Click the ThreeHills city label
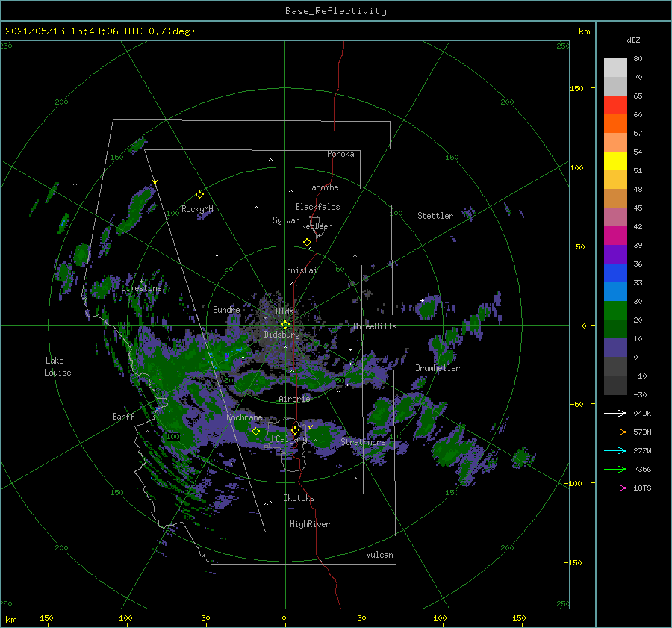Viewport: 672px width, 628px height. [375, 326]
